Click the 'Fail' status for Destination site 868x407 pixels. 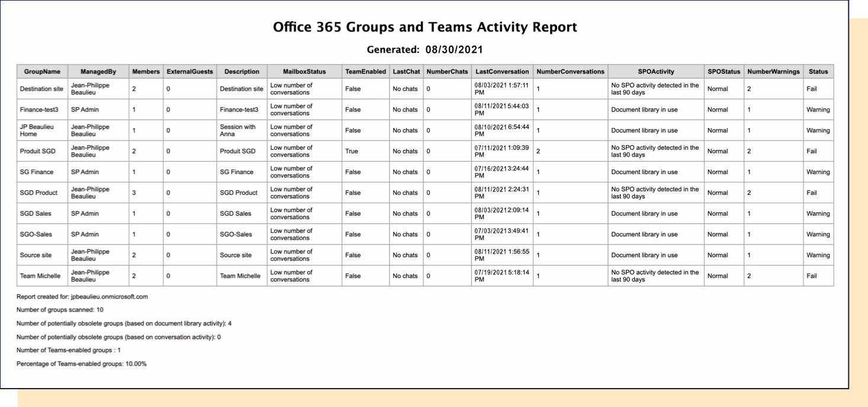pyautogui.click(x=811, y=89)
